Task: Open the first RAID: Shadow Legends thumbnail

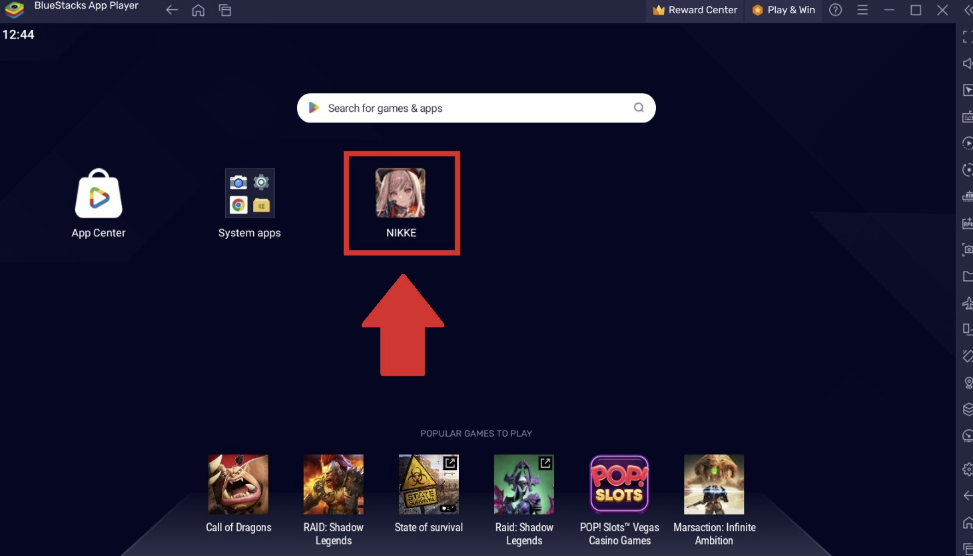Action: click(333, 484)
